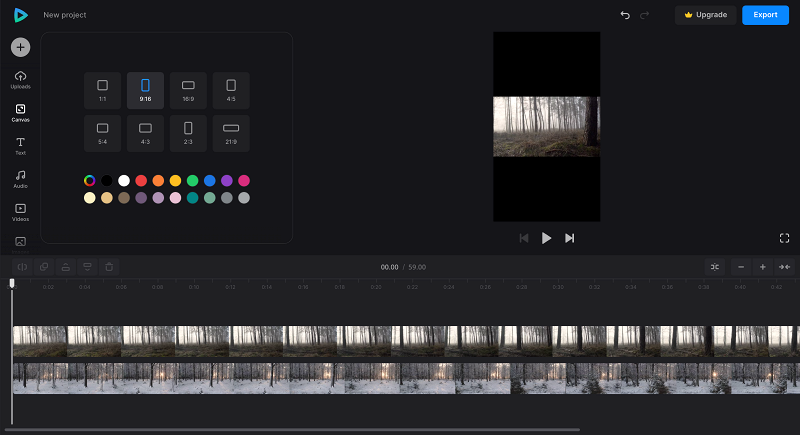Choose the red background swatch
This screenshot has height=435, width=800.
pyautogui.click(x=141, y=181)
